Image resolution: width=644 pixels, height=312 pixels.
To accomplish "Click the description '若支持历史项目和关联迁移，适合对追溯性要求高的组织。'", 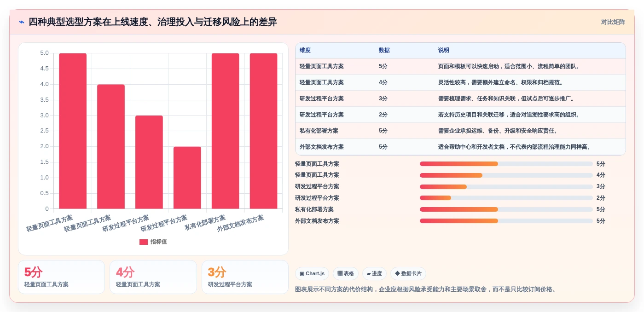I will pos(510,115).
